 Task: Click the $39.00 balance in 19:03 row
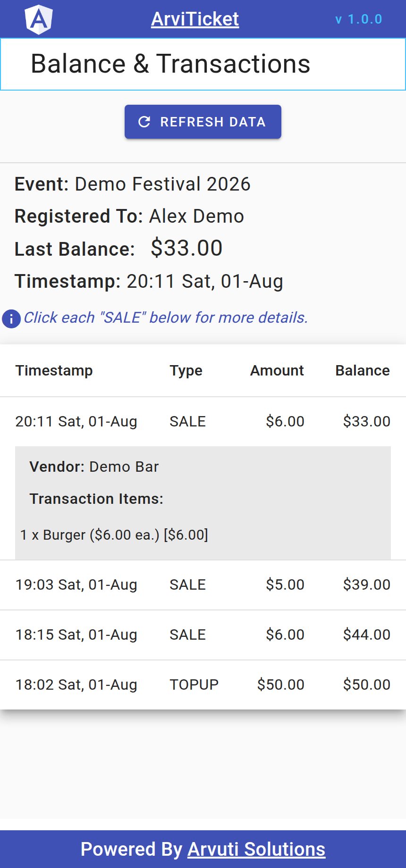(x=367, y=585)
